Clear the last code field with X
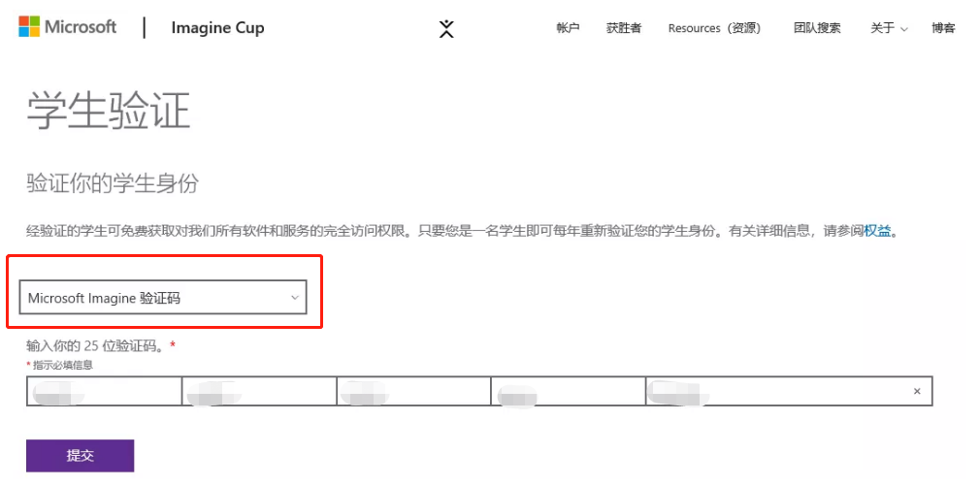The height and width of the screenshot is (486, 980). (917, 391)
